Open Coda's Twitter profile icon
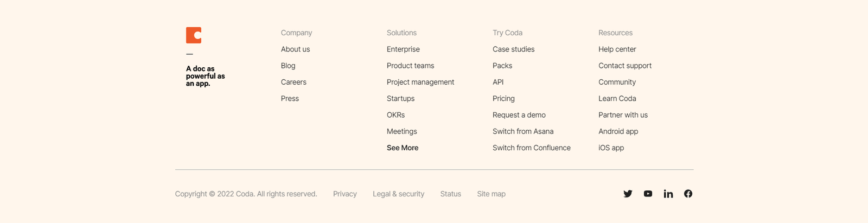This screenshot has height=223, width=868. click(628, 194)
